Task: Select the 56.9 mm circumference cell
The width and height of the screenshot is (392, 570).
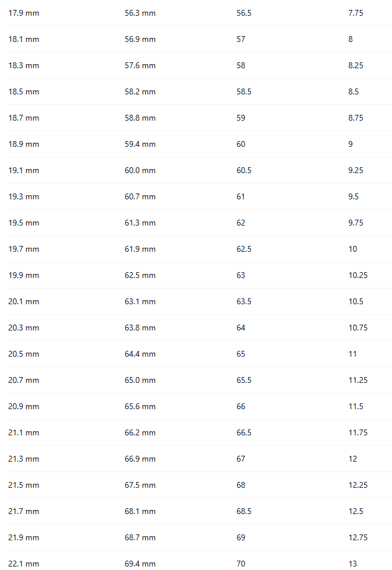Action: 140,39
